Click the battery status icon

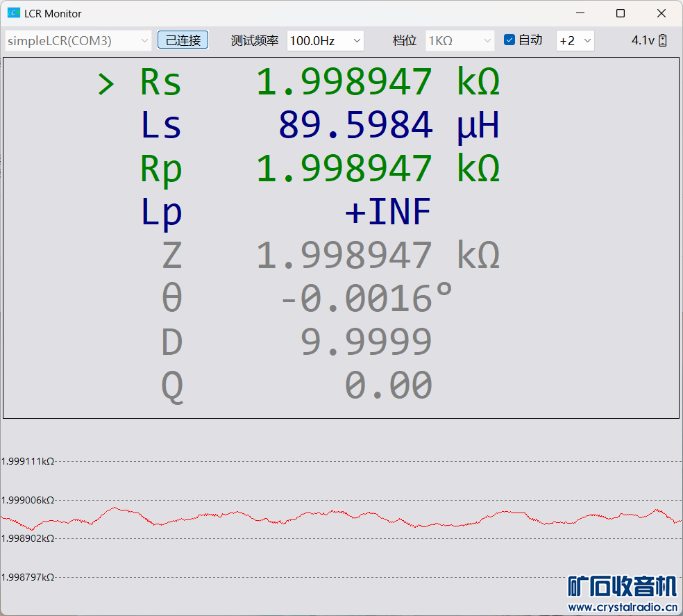pos(663,40)
